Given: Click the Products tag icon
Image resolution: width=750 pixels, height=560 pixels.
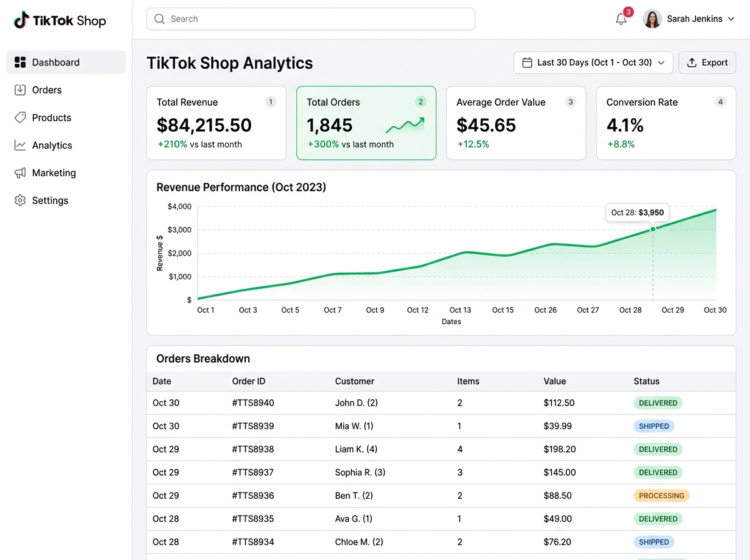Looking at the screenshot, I should point(20,117).
